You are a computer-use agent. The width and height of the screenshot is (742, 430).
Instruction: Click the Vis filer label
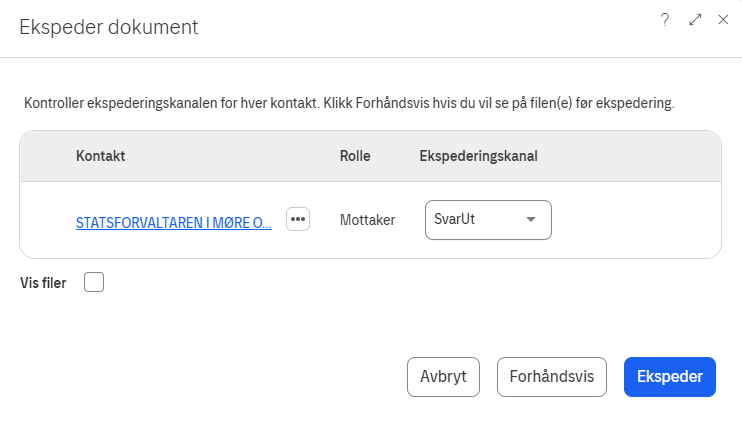click(x=43, y=283)
